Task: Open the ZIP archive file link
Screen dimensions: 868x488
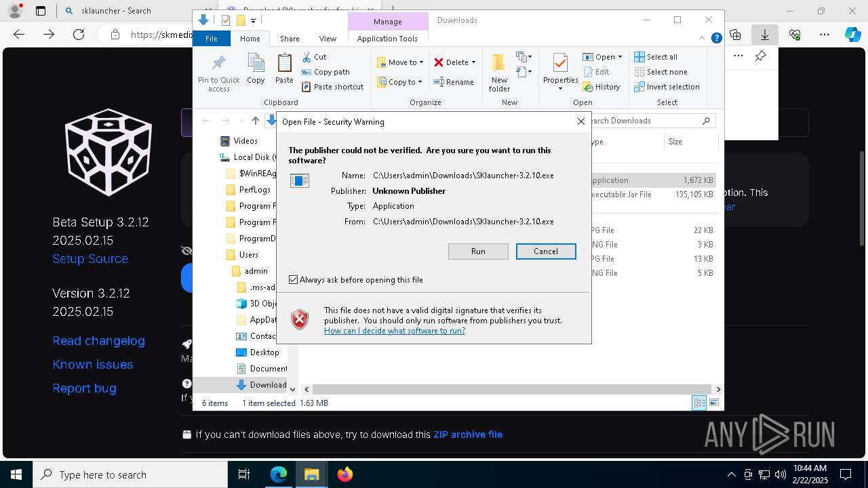Action: [468, 434]
